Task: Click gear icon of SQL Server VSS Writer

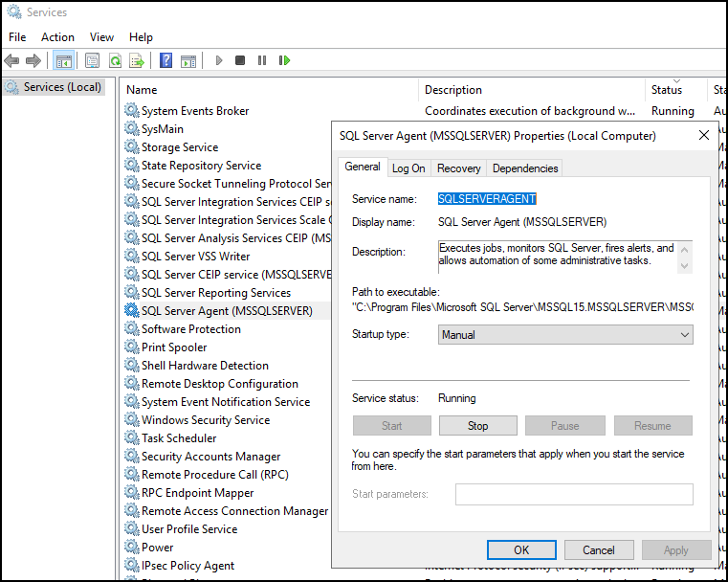Action: [x=132, y=256]
